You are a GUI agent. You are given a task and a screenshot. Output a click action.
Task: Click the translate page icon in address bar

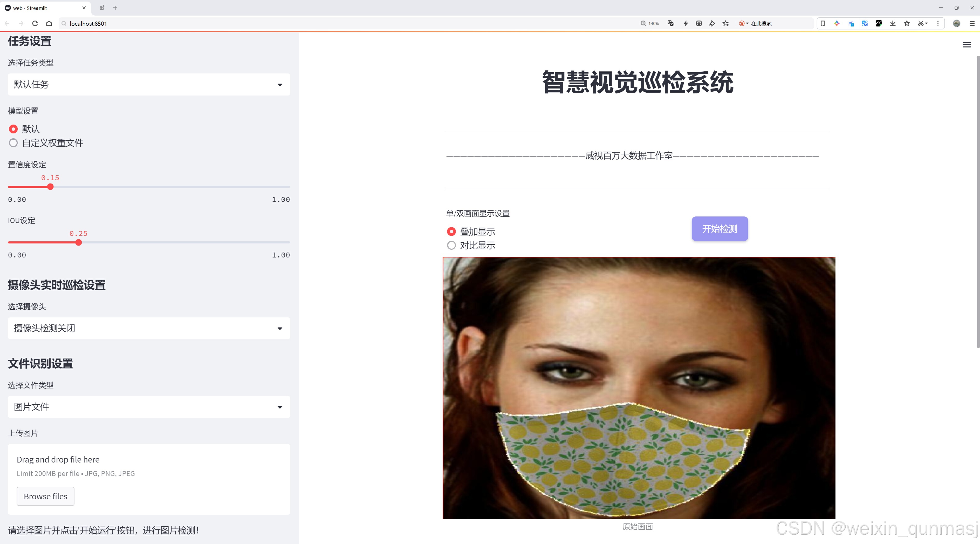click(671, 24)
